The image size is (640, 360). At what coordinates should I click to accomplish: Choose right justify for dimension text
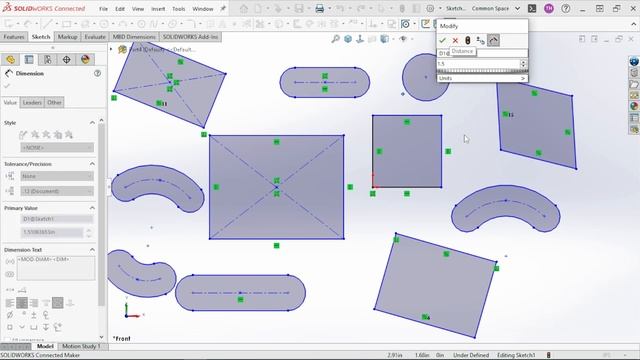[34, 303]
